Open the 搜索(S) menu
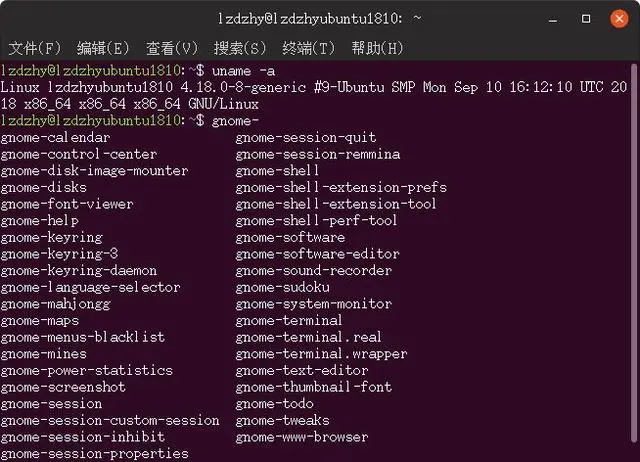This screenshot has height=462, width=640. (x=241, y=48)
